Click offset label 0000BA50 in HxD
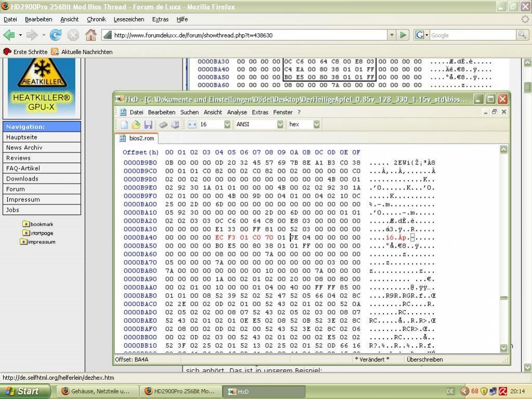This screenshot has height=399, width=532. coord(140,246)
